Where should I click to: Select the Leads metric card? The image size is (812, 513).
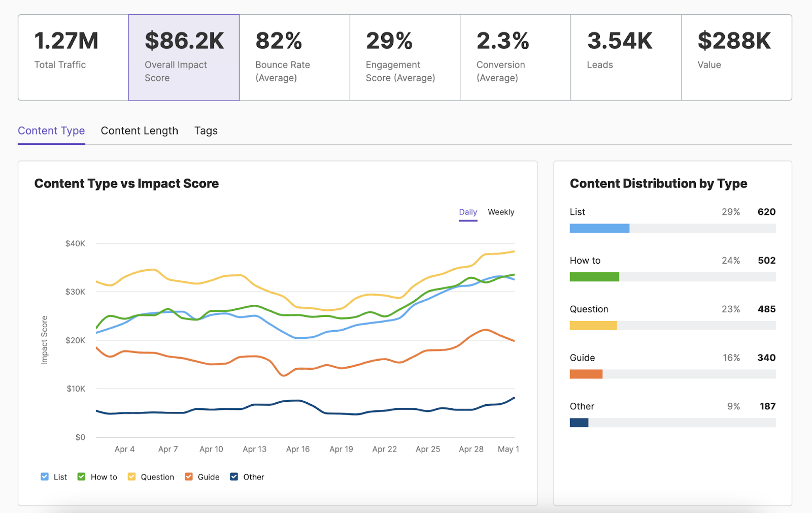point(625,57)
